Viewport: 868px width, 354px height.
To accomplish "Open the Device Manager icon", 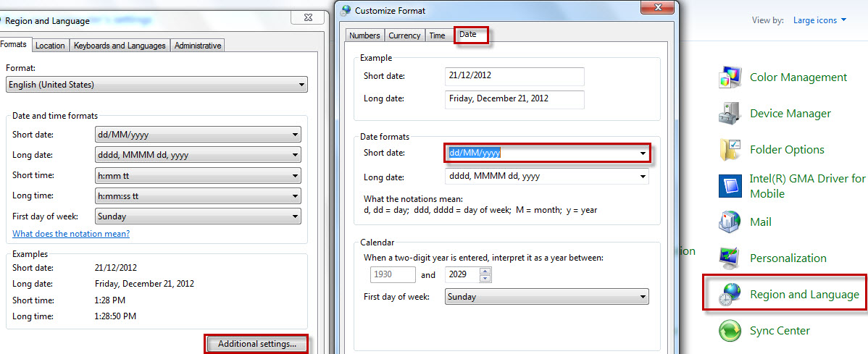I will (730, 114).
